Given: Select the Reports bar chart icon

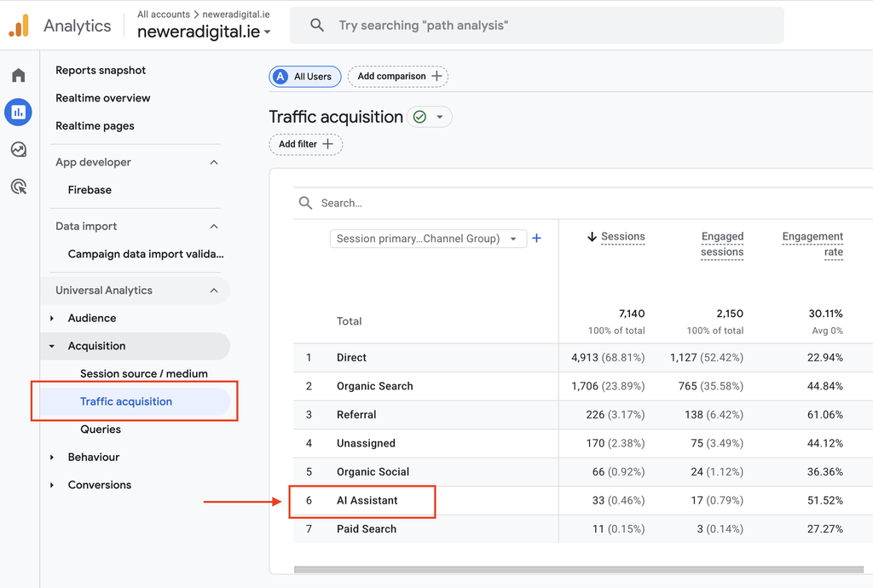Looking at the screenshot, I should (19, 112).
